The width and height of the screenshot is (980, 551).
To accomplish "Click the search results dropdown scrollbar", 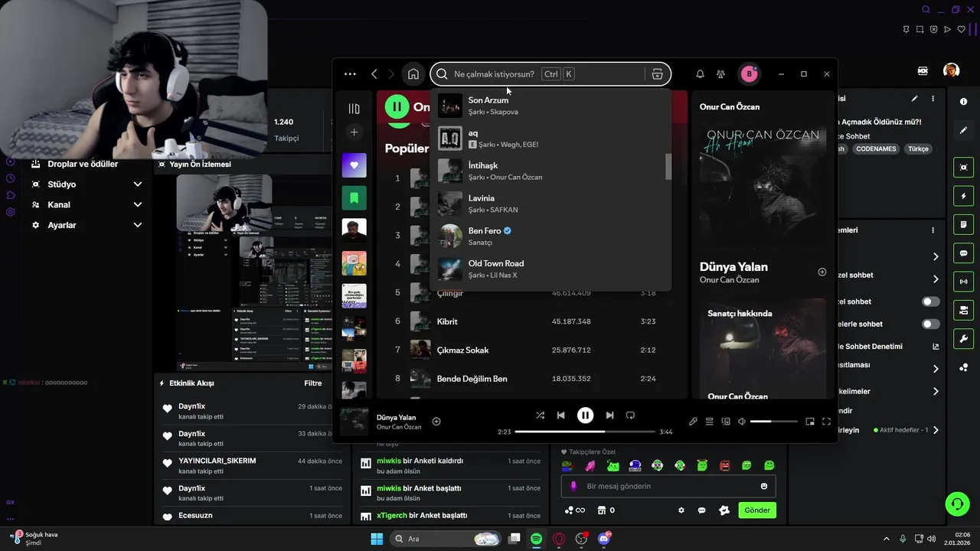I will coord(668,166).
